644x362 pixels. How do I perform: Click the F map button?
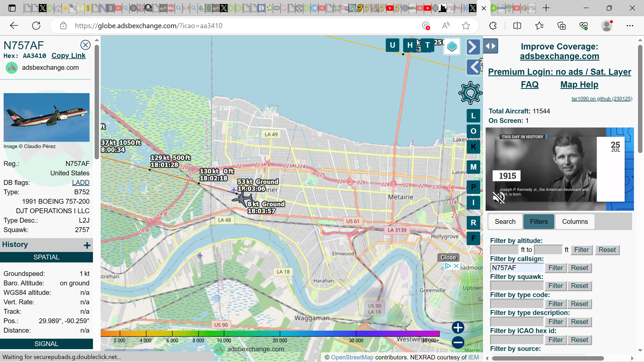(x=473, y=238)
